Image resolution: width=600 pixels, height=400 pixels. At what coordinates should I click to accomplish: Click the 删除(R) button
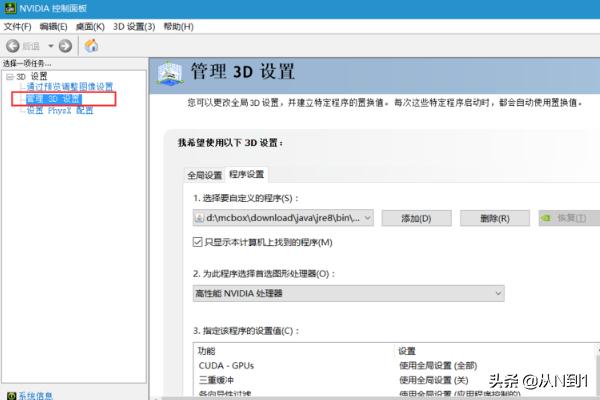click(x=495, y=218)
